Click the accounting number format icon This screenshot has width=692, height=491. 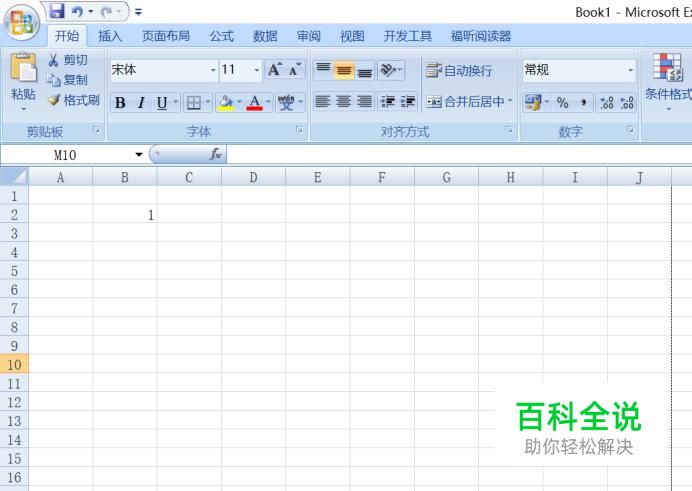(533, 103)
